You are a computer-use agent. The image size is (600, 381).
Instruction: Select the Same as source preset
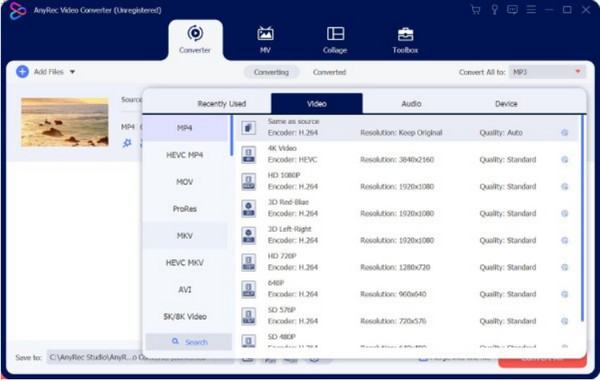406,128
